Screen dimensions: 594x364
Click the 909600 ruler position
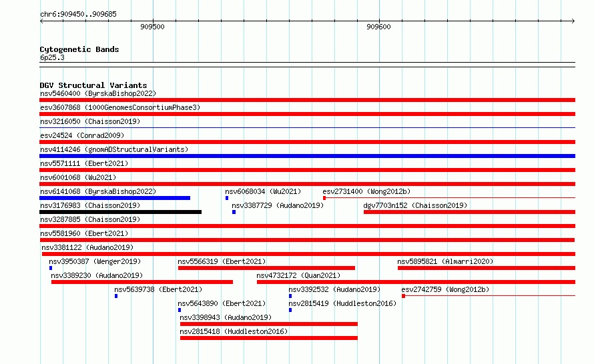pyautogui.click(x=378, y=27)
